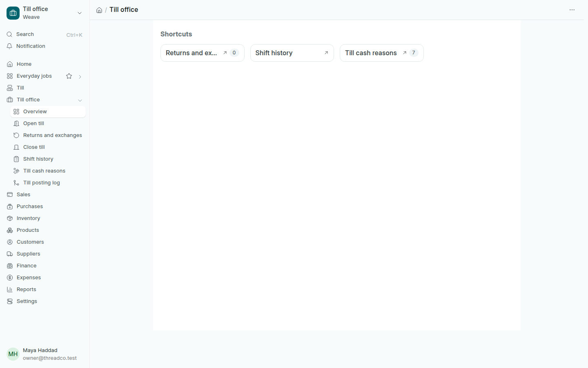Open the Customers sidebar item
Image resolution: width=588 pixels, height=368 pixels.
pyautogui.click(x=45, y=242)
